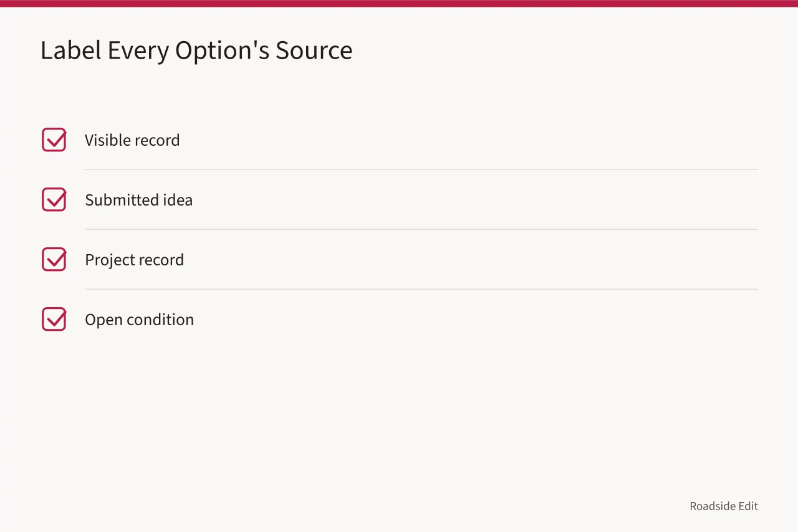The height and width of the screenshot is (532, 798).
Task: Uncheck the Visible record checkbox
Action: [x=54, y=140]
